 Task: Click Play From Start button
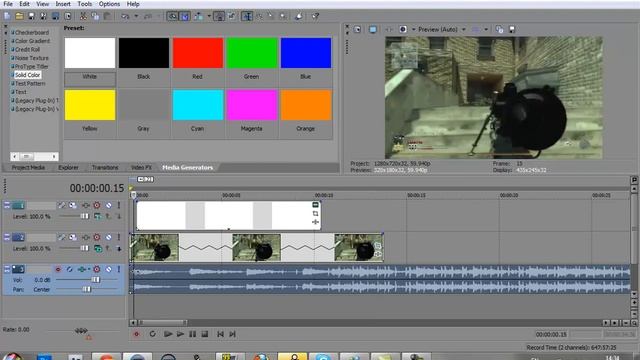coord(168,334)
